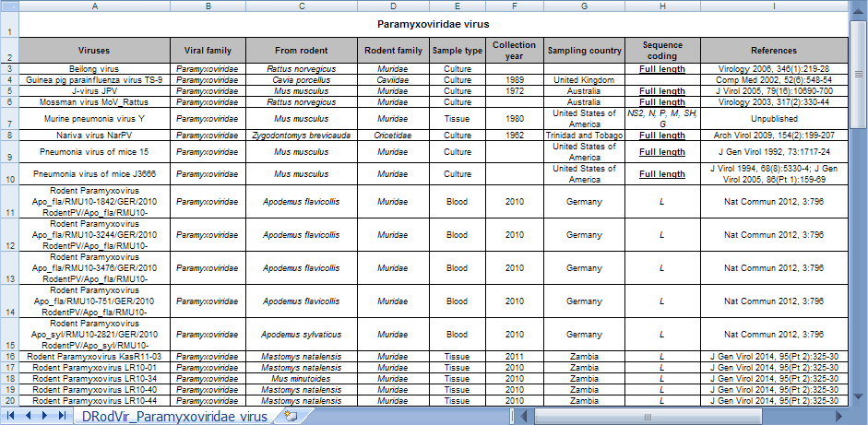The height and width of the screenshot is (425, 868).
Task: Select the 'Cavia porcellus' cell
Action: (x=301, y=80)
